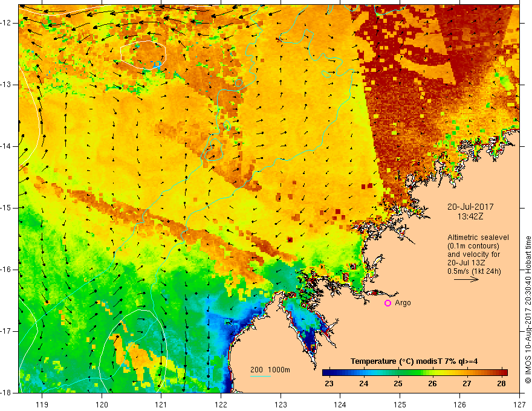Click longitude label 125 on the x-axis

[400, 404]
